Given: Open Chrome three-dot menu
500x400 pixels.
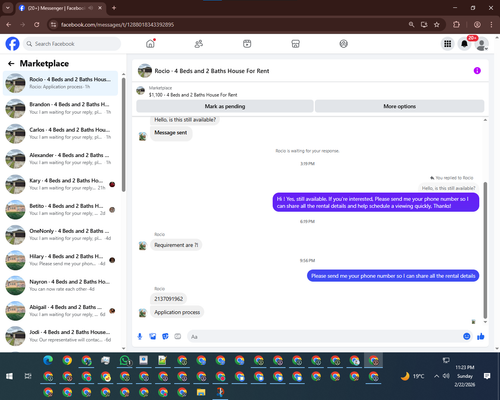Looking at the screenshot, I should point(491,25).
